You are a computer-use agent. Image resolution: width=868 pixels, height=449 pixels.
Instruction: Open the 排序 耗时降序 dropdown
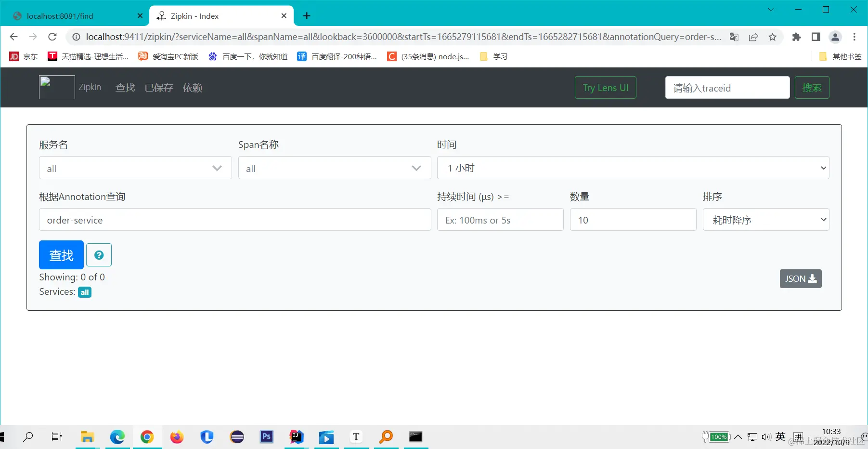(x=766, y=220)
